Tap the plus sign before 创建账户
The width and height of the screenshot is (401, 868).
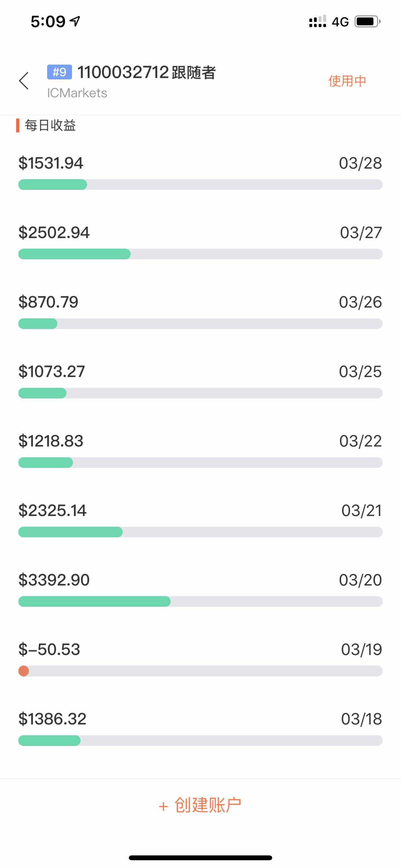tap(163, 806)
